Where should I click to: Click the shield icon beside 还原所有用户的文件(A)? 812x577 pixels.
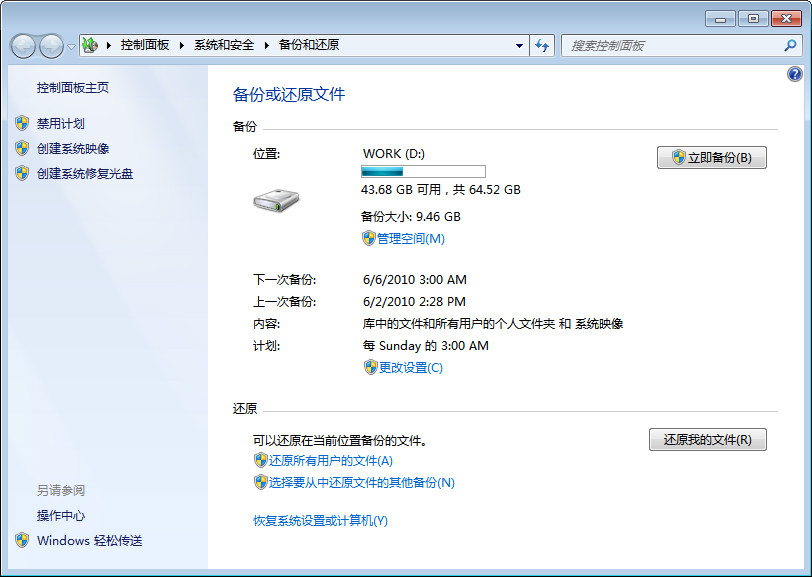coord(260,460)
